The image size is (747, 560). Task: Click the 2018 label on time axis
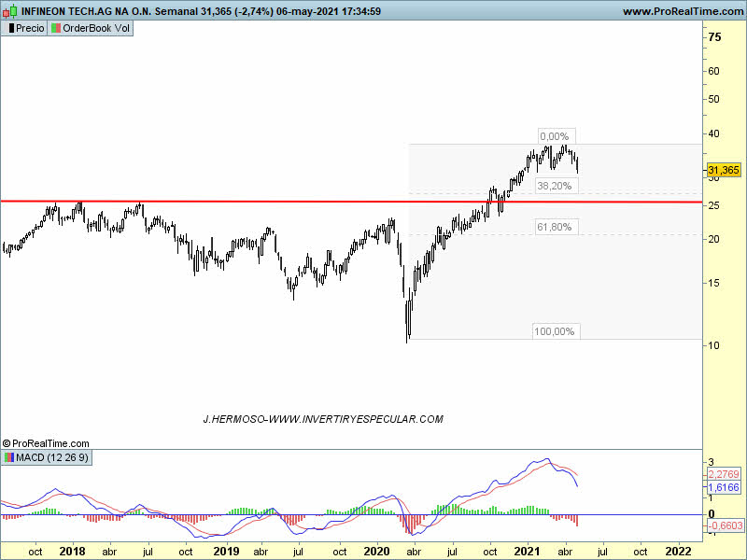(x=72, y=551)
